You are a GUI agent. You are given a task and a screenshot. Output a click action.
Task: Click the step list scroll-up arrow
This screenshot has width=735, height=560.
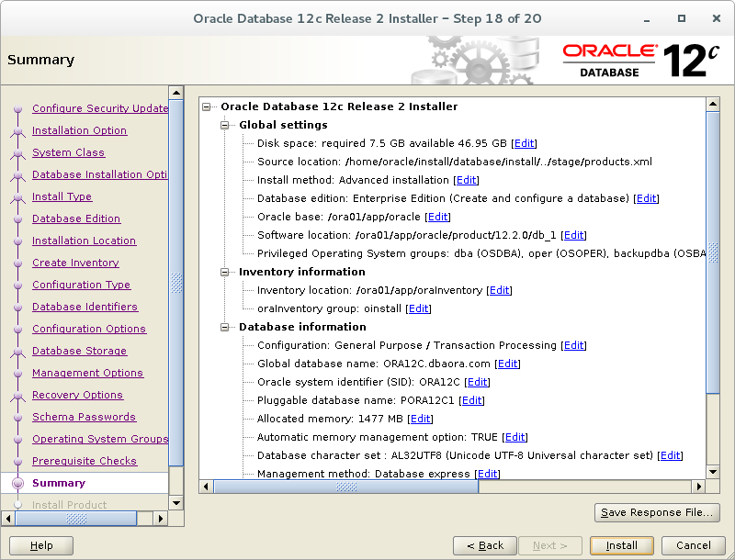[x=175, y=93]
